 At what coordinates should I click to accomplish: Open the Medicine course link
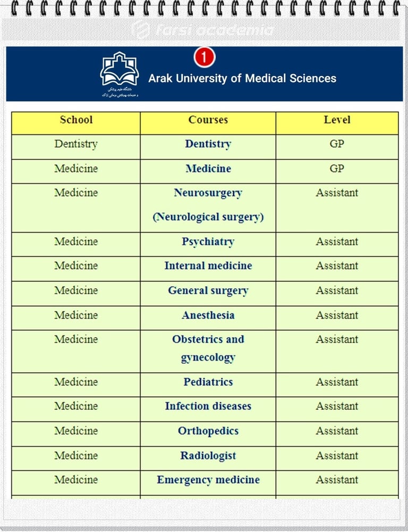coord(208,169)
